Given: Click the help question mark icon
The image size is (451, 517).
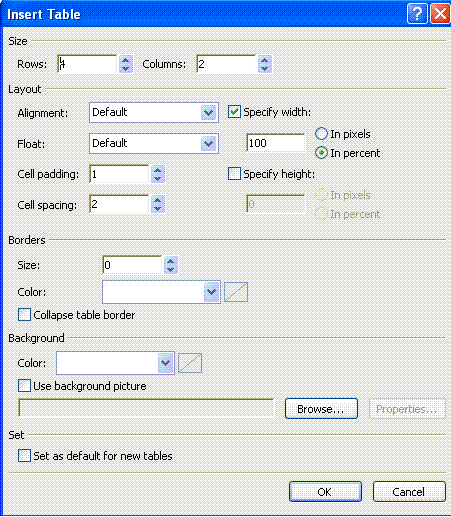Looking at the screenshot, I should point(417,14).
